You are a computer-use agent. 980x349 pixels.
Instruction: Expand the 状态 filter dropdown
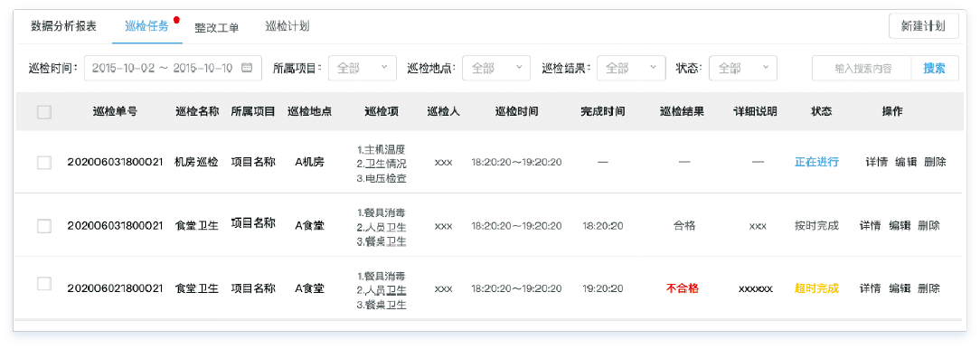[743, 68]
